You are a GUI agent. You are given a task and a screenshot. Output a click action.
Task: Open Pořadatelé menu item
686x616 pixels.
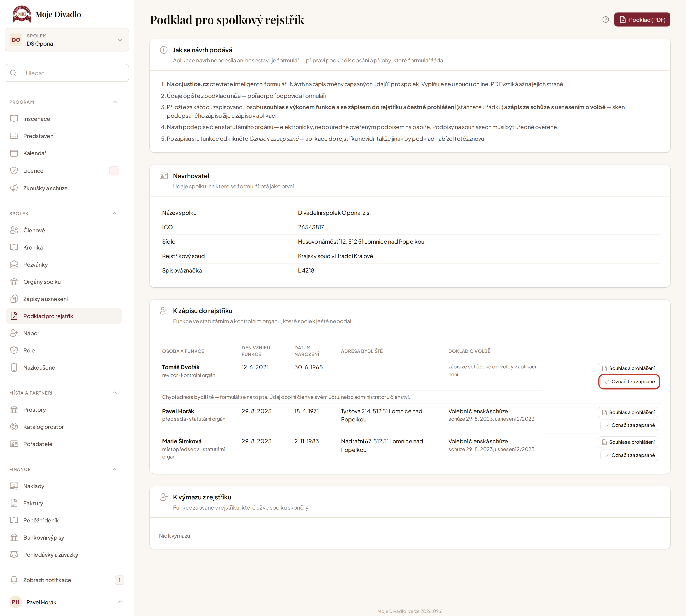click(64, 444)
